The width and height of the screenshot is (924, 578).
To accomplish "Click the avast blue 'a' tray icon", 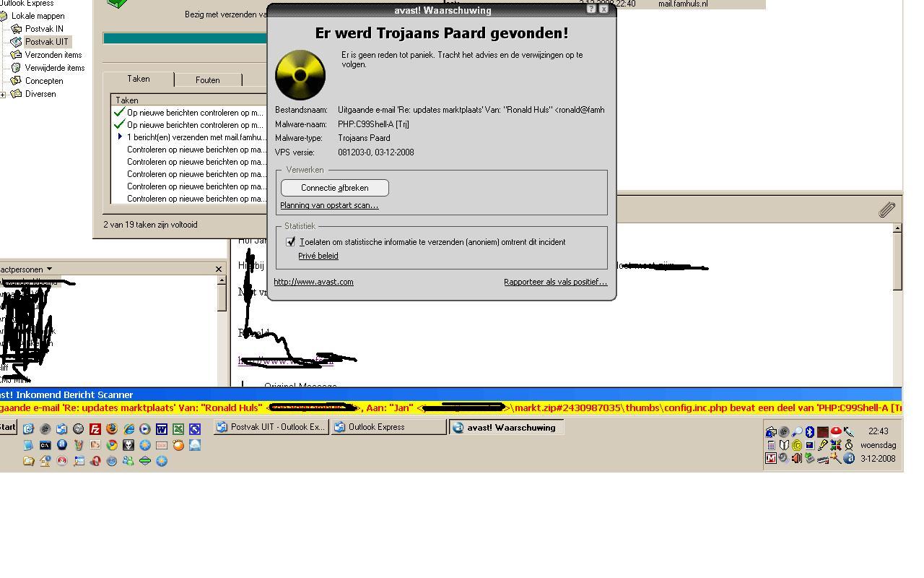I will click(x=849, y=458).
